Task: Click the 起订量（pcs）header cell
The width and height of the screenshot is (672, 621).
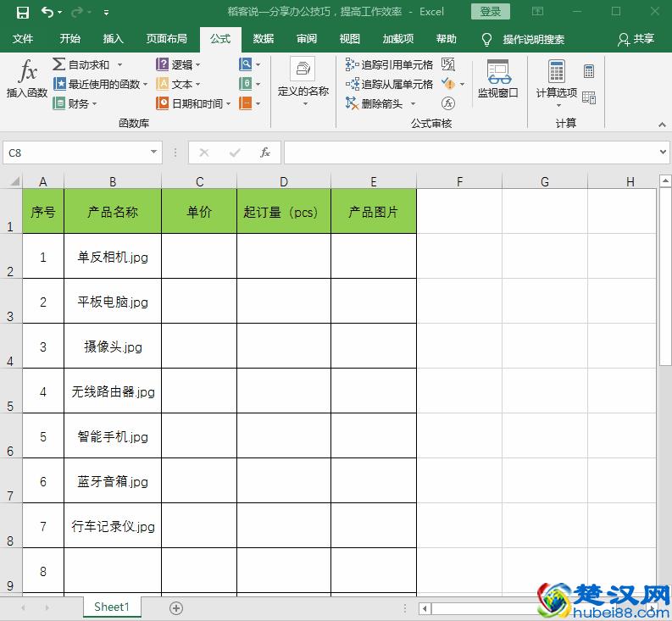Action: tap(284, 211)
